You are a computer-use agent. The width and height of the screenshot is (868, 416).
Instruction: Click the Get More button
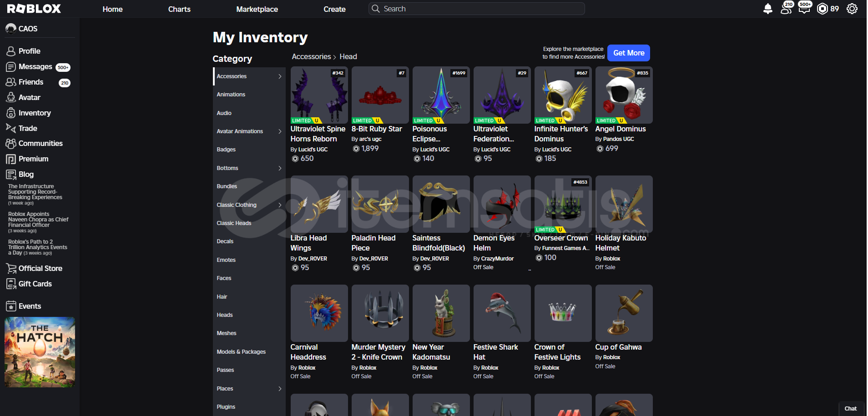tap(629, 53)
